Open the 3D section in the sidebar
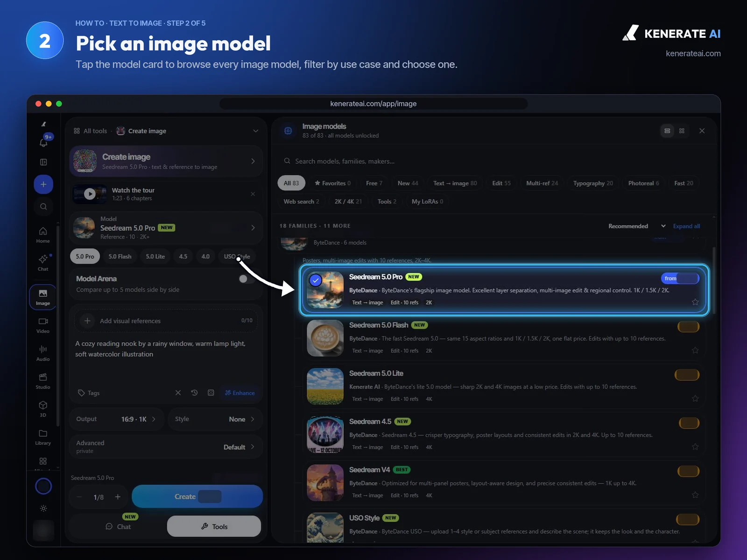This screenshot has width=747, height=560. click(x=43, y=409)
